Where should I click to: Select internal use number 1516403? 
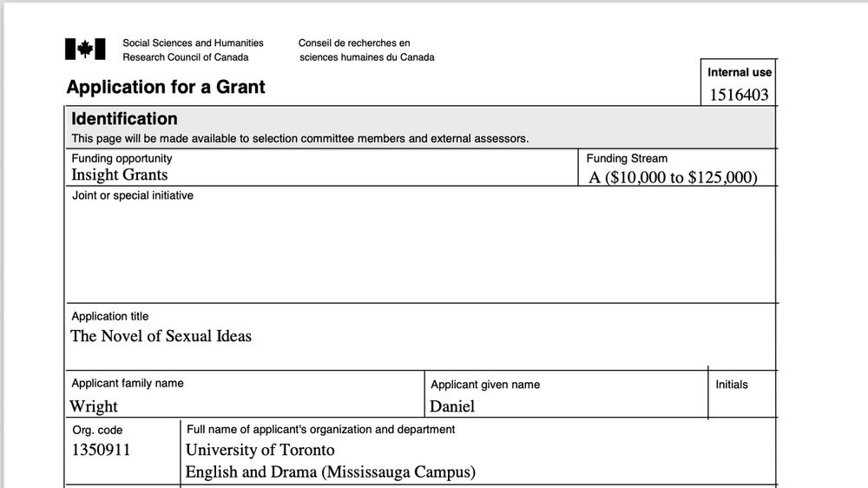point(739,95)
